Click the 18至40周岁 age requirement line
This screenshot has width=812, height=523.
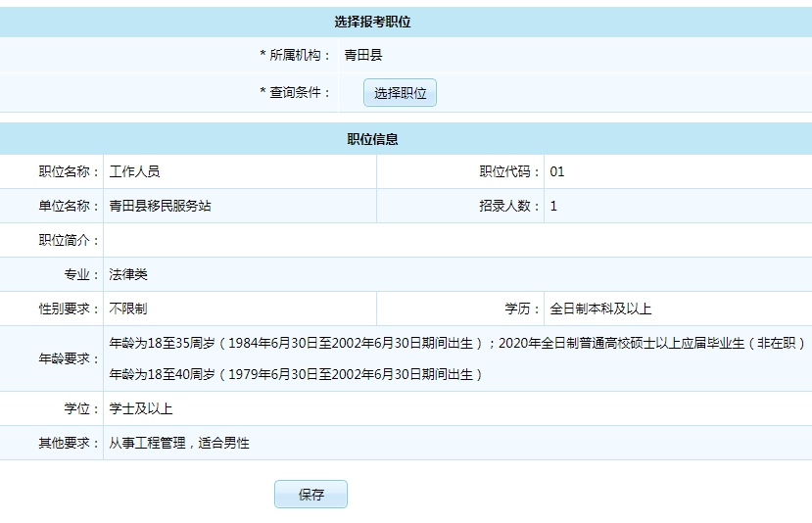click(x=296, y=374)
